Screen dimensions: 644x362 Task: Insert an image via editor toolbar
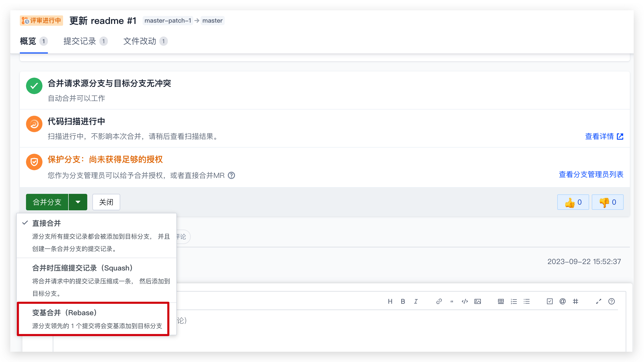coord(477,301)
